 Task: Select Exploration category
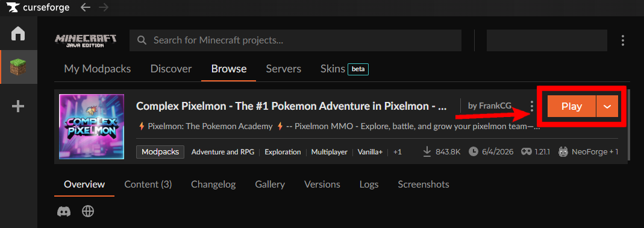[x=283, y=152]
